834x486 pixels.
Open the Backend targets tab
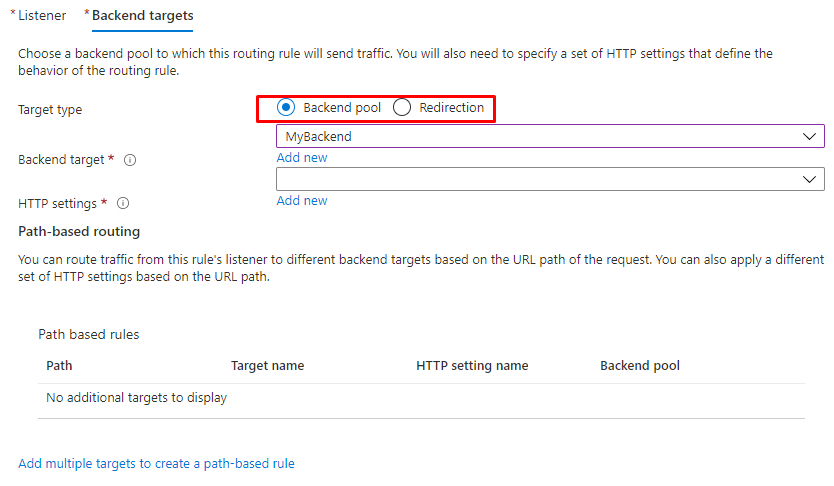pos(142,16)
